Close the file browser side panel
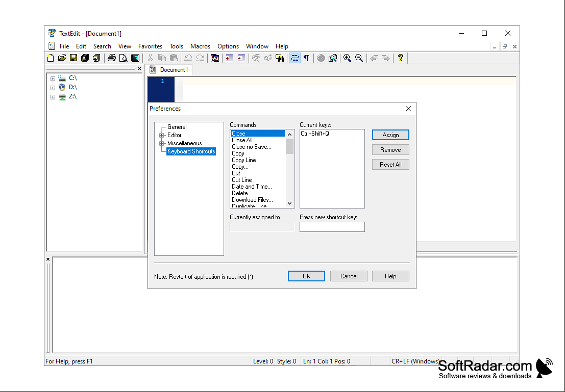The image size is (565, 392). 139,68
